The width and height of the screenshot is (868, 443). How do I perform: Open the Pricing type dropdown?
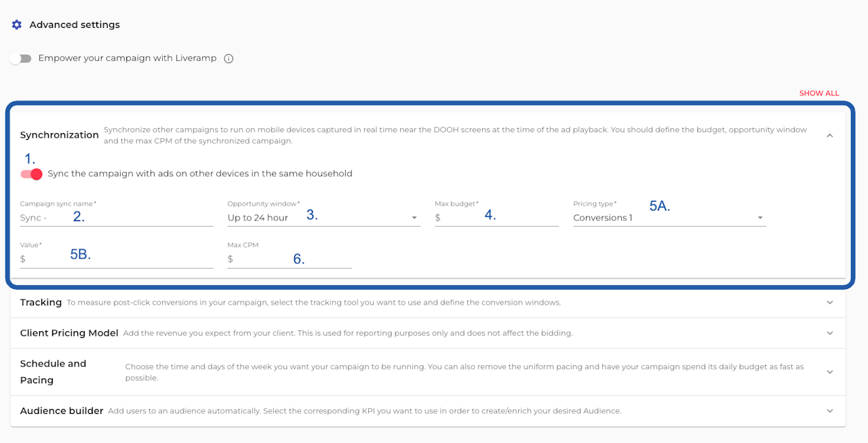[x=669, y=218]
